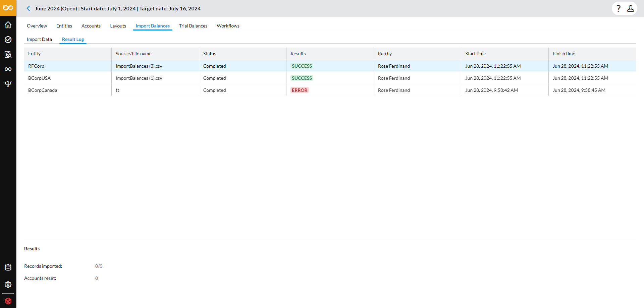Switch to the Workflows tab
644x308 pixels.
point(228,26)
